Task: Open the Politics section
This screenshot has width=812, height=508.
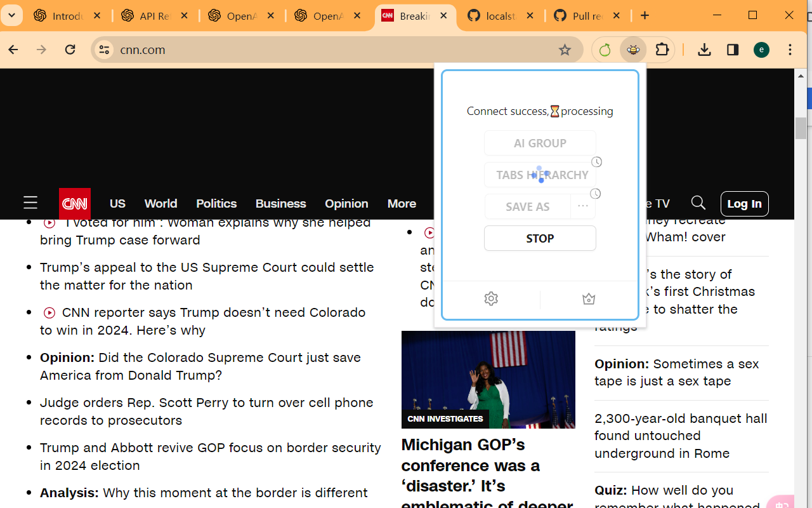Action: point(216,204)
